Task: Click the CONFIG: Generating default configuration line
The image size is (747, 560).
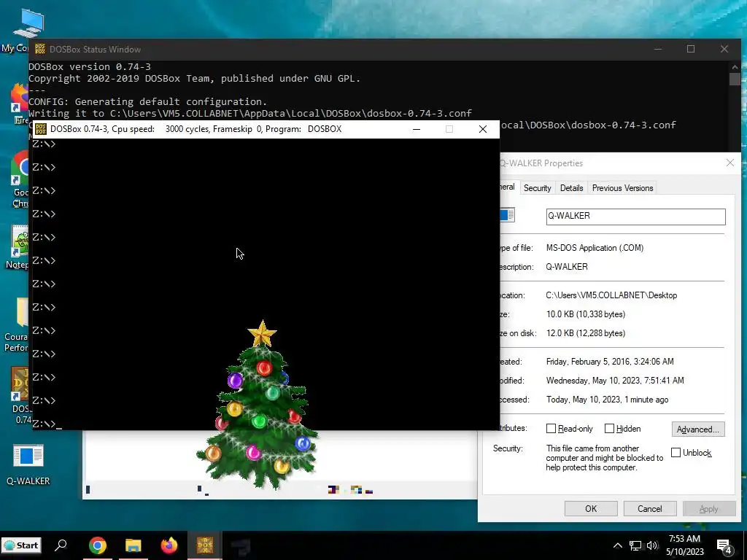Action: (x=147, y=101)
